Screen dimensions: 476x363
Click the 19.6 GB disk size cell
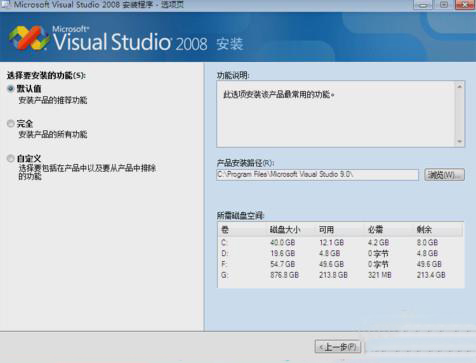pos(283,253)
